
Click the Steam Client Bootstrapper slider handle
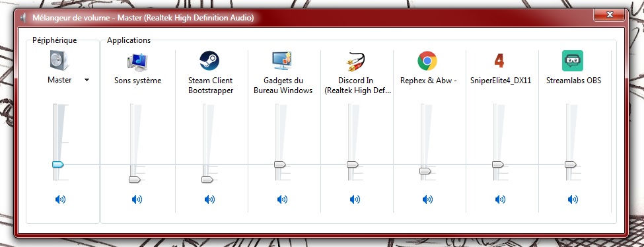coord(207,180)
